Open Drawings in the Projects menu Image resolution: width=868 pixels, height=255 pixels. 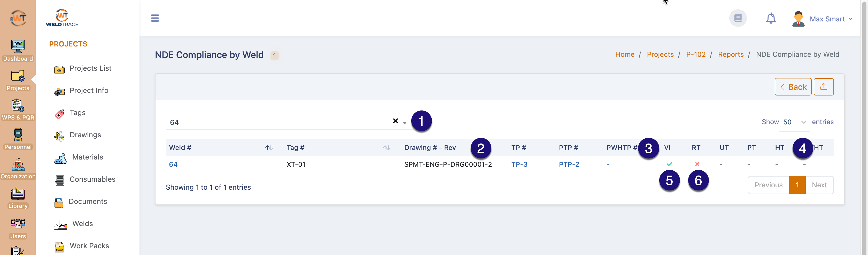[x=85, y=135]
